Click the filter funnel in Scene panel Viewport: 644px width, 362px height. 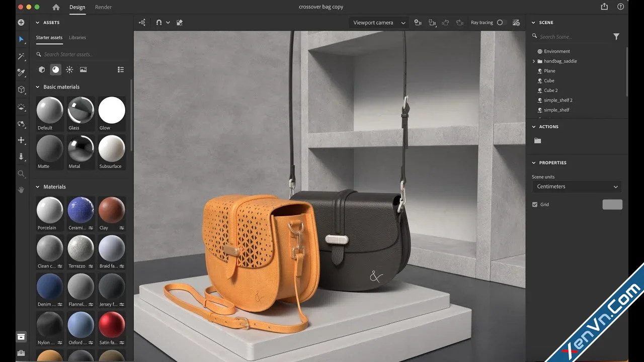(616, 37)
